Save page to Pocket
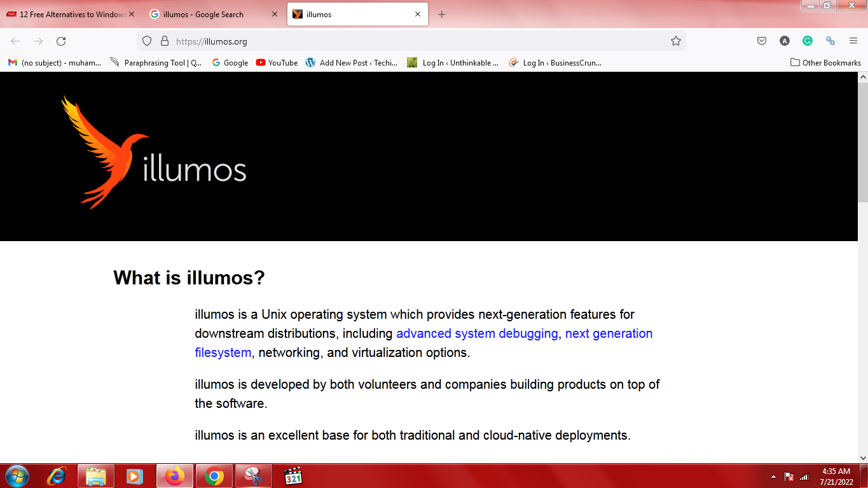The height and width of the screenshot is (488, 868). click(762, 41)
